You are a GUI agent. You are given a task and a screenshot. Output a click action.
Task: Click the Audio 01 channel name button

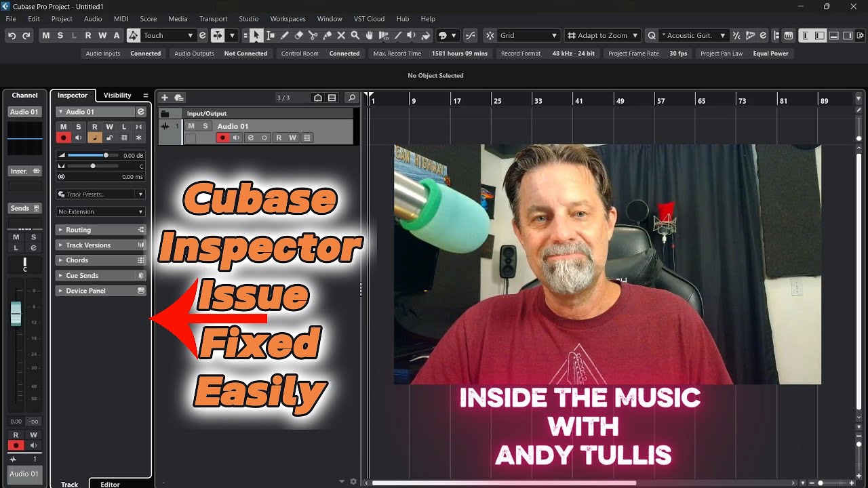(x=25, y=112)
